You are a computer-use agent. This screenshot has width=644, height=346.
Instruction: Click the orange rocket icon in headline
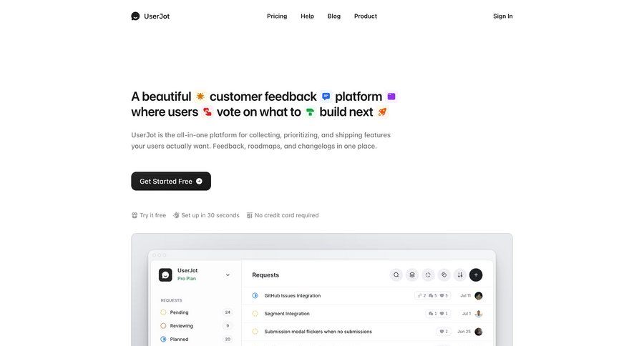coord(382,112)
